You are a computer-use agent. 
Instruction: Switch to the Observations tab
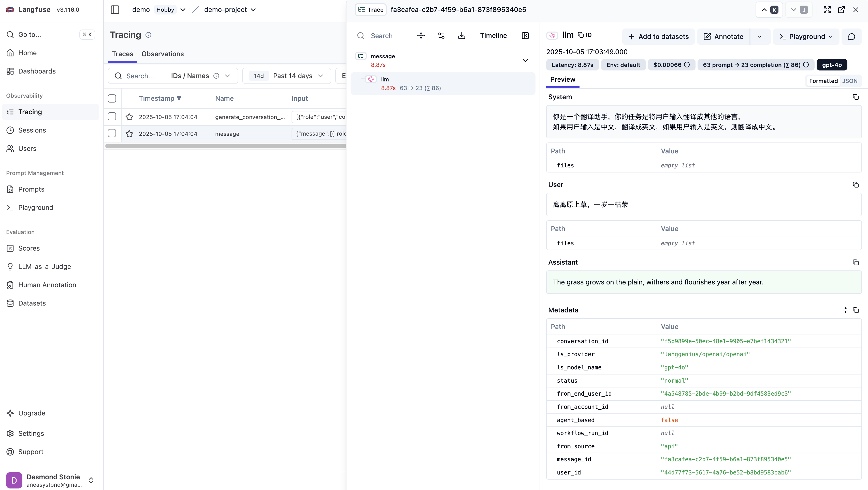coord(162,54)
